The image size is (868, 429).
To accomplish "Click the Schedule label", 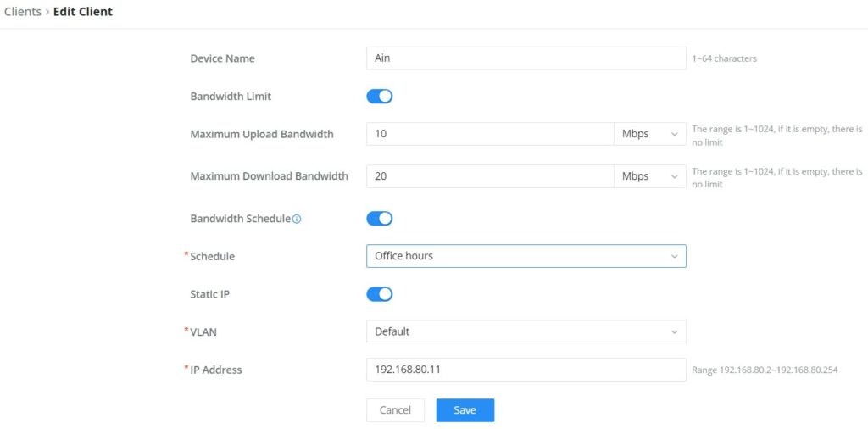I will point(213,256).
